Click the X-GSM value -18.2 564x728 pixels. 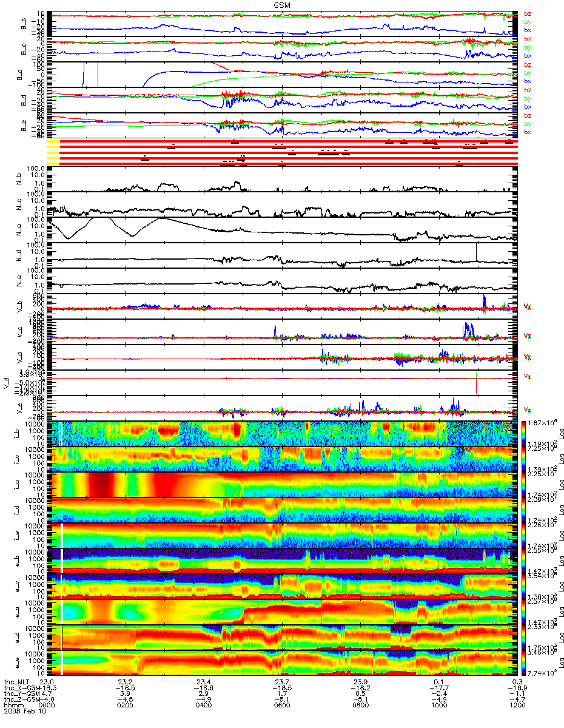(360, 689)
